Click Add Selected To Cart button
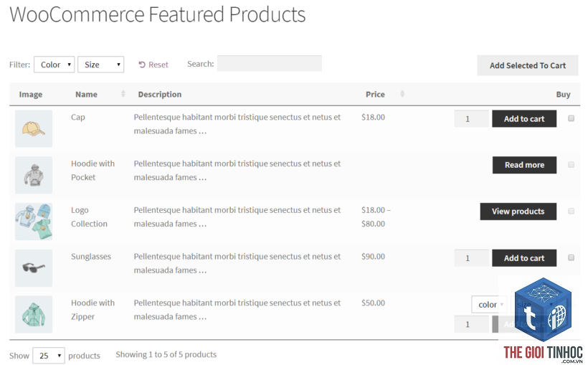The image size is (588, 365). coord(528,65)
